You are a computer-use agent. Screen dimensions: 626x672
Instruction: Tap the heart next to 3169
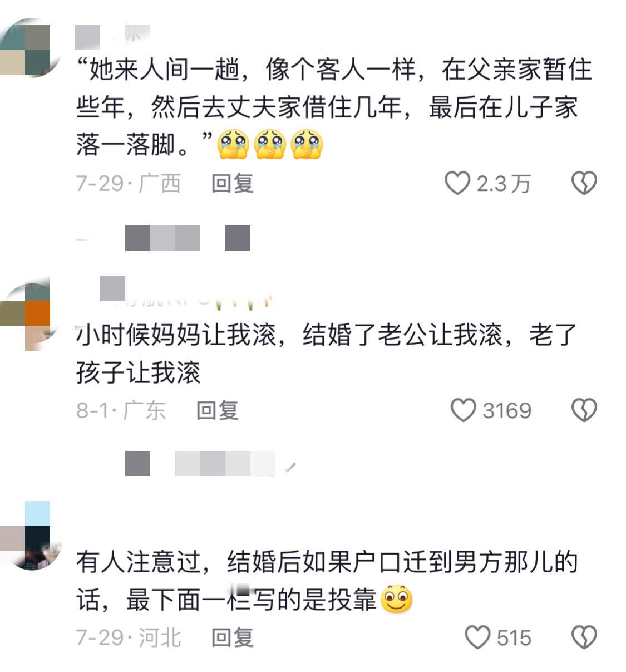coord(463,410)
